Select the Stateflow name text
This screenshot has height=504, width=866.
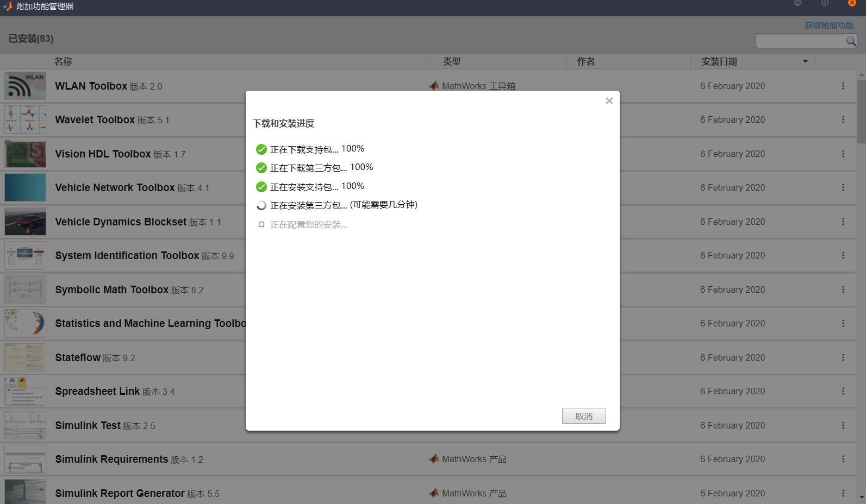pyautogui.click(x=78, y=357)
